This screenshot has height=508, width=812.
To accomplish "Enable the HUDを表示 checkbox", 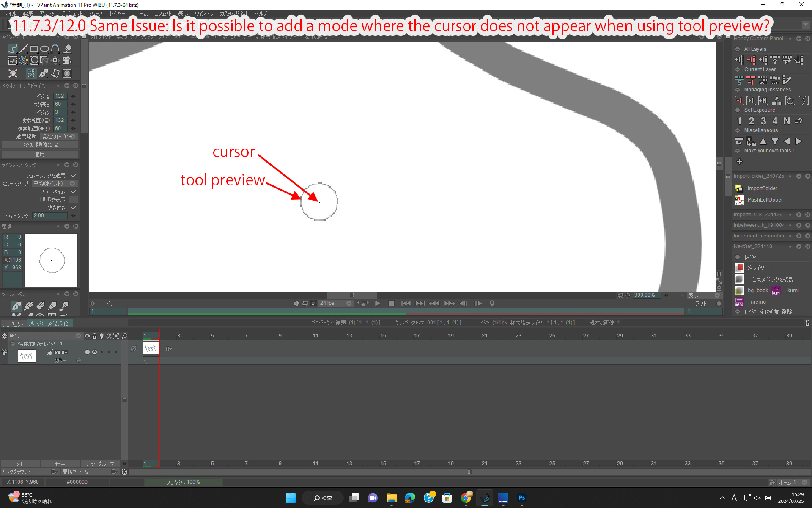I will [74, 199].
